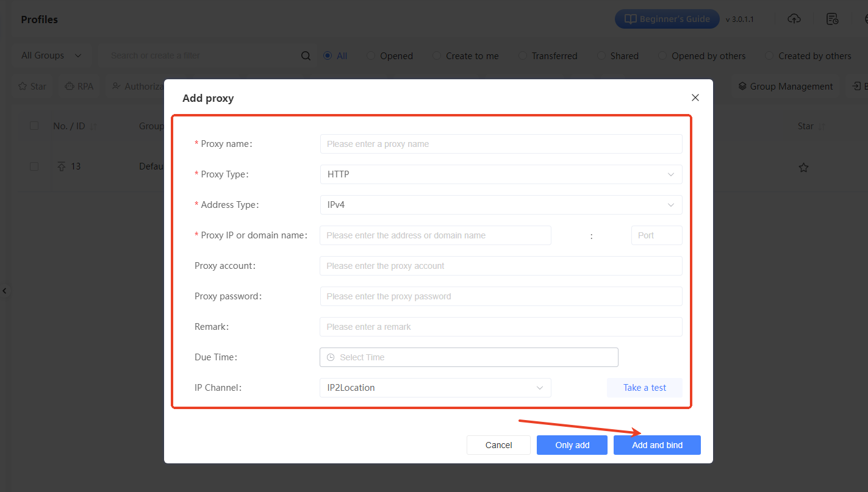Viewport: 868px width, 492px height.
Task: Open the All Groups selector
Action: pos(51,55)
